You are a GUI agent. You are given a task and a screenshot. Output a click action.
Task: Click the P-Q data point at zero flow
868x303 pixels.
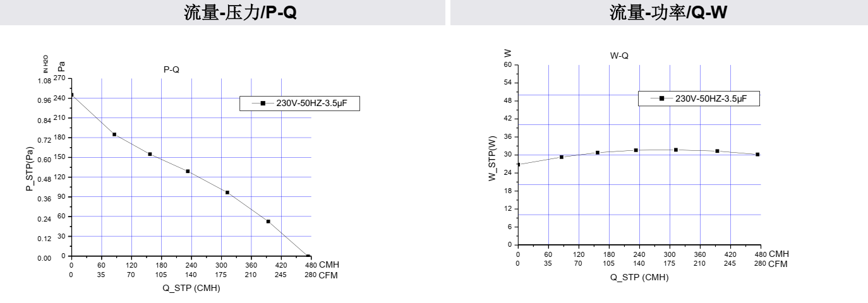point(71,95)
